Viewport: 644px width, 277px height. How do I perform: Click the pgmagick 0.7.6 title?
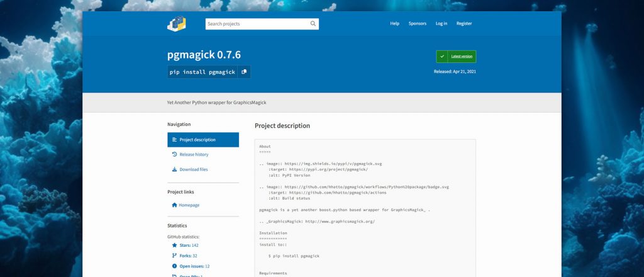[x=204, y=55]
